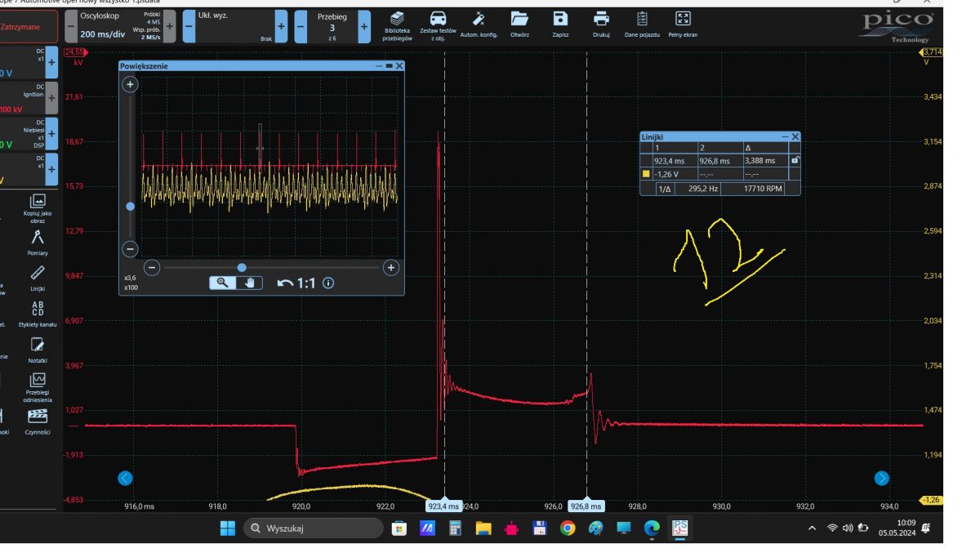Open Microsoft Edge from the taskbar

(652, 528)
